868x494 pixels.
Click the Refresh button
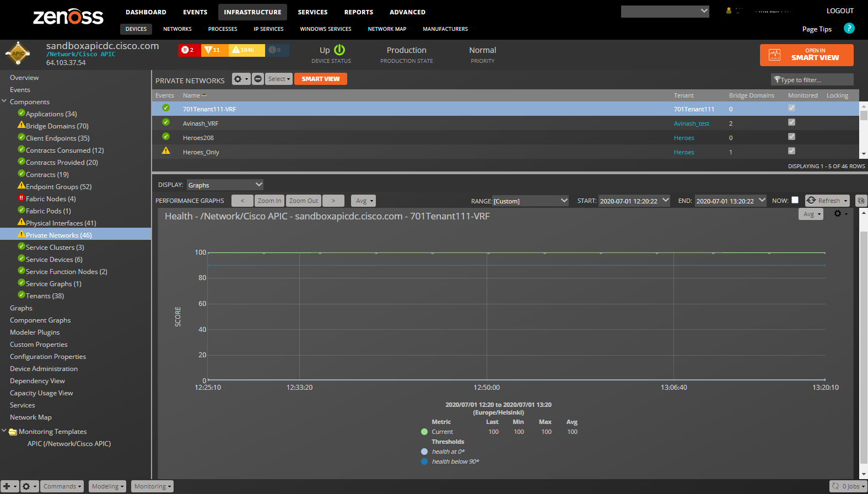point(827,201)
